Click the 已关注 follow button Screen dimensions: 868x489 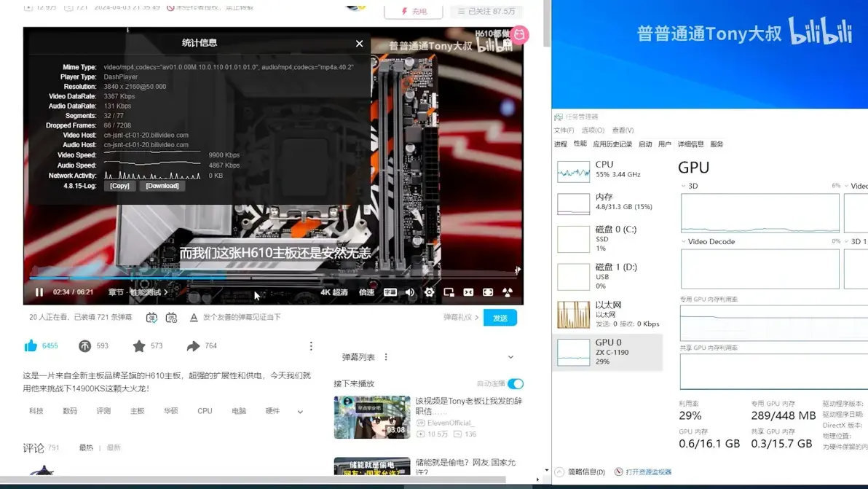click(486, 11)
